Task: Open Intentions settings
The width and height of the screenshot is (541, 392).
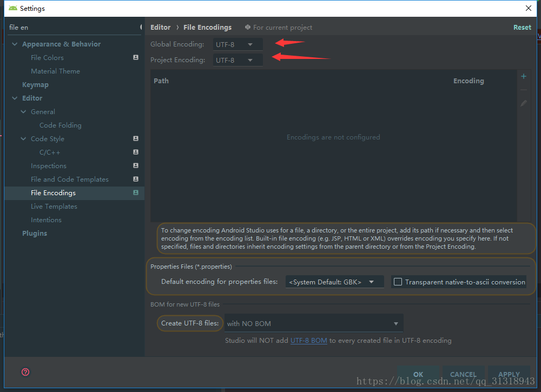Action: click(x=46, y=220)
